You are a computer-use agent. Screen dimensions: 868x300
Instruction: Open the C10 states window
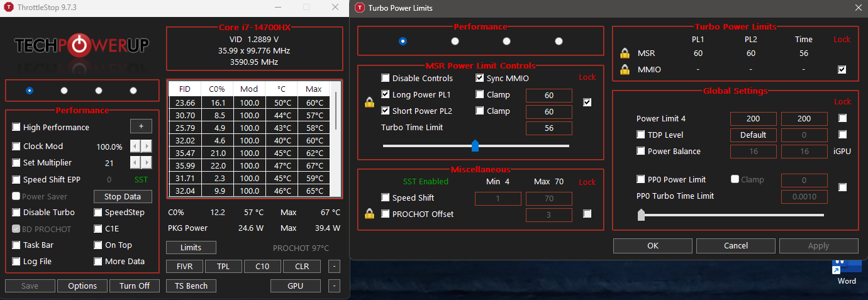click(x=263, y=267)
